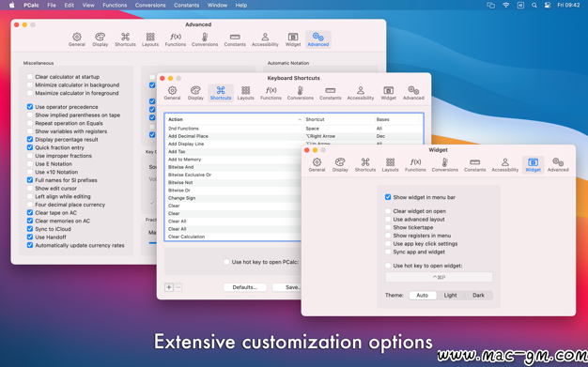This screenshot has height=367, width=588.
Task: Select the 2nd Functions shortcut row
Action: [x=294, y=129]
